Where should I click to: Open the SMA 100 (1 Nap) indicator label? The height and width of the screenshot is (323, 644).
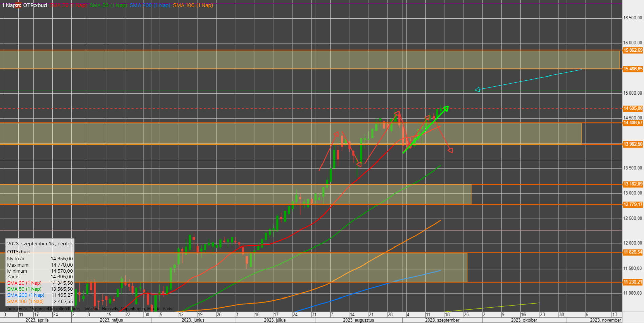[x=193, y=5]
